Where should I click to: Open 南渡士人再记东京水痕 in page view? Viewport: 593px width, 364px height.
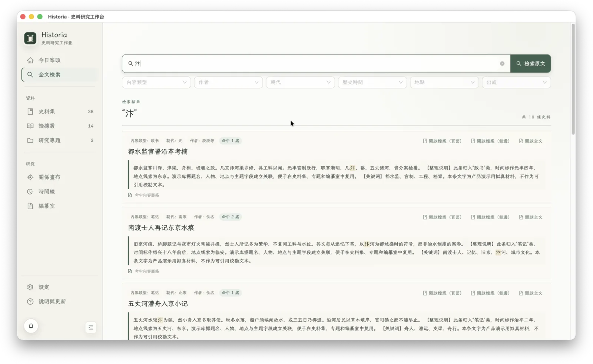coord(442,217)
